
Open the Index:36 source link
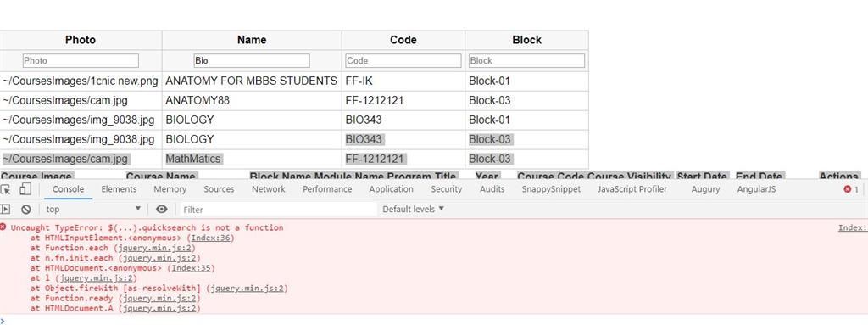(213, 238)
